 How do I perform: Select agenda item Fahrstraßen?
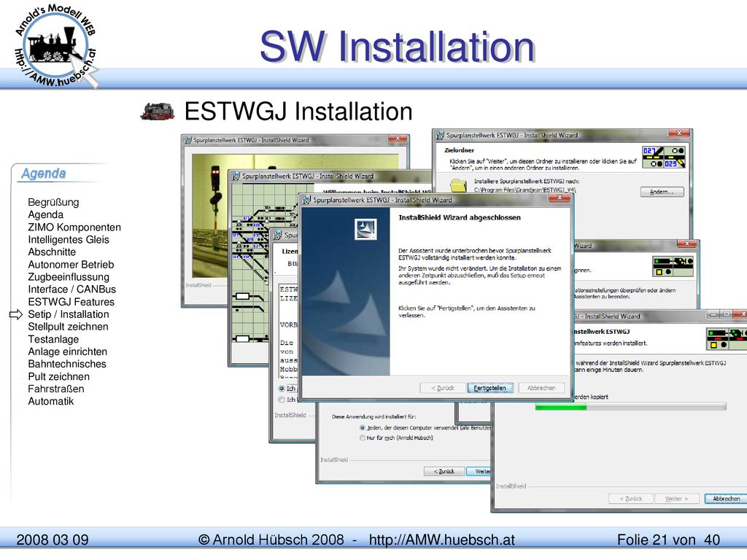click(56, 389)
